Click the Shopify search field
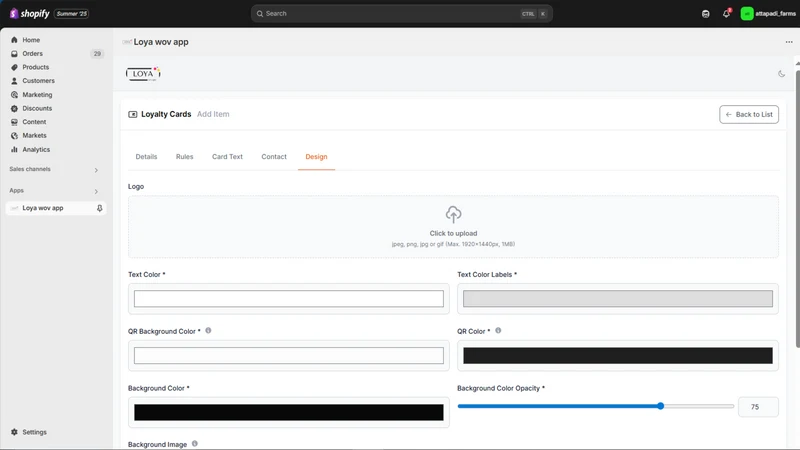 [402, 14]
